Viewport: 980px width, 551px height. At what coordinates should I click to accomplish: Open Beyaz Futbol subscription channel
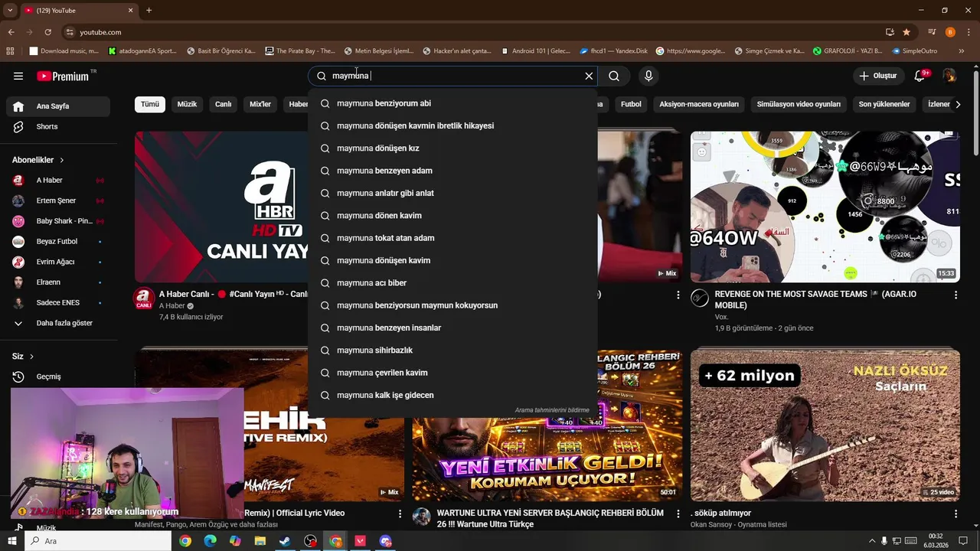[x=58, y=241]
